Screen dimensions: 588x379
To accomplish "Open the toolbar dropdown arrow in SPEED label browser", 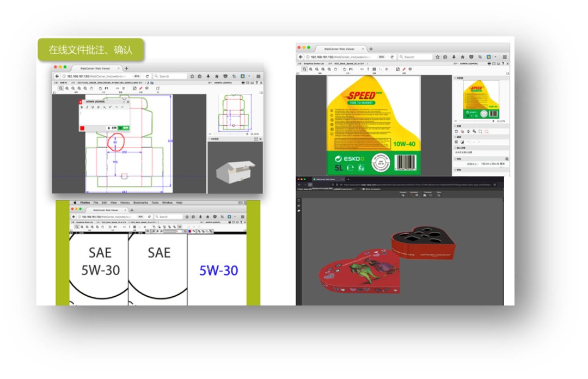I will coord(495,57).
